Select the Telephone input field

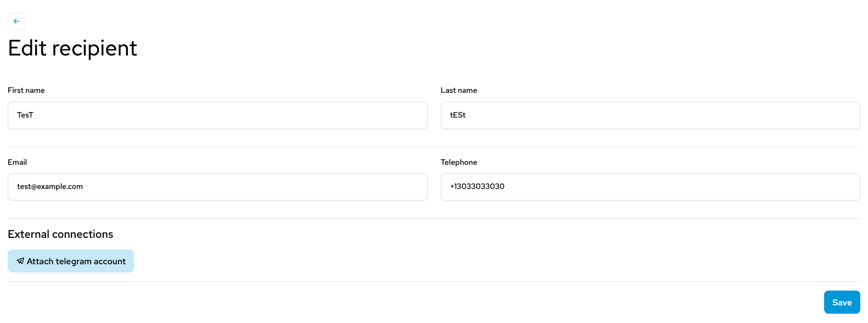650,187
